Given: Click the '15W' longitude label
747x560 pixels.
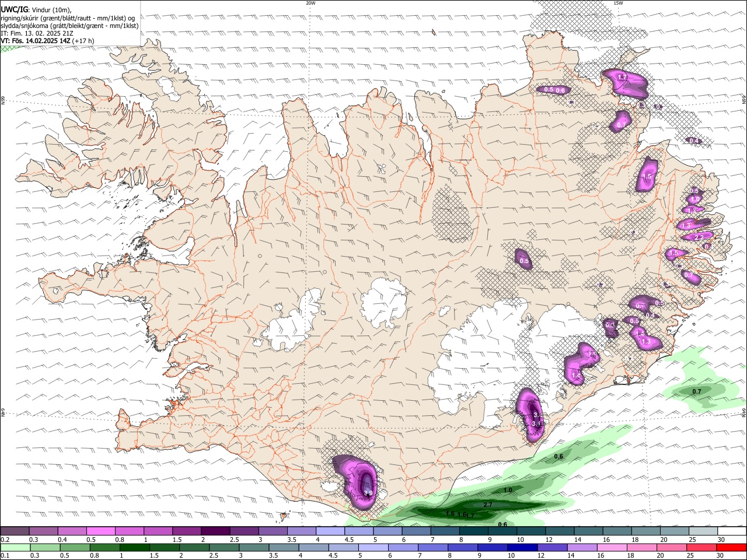Looking at the screenshot, I should pos(618,3).
